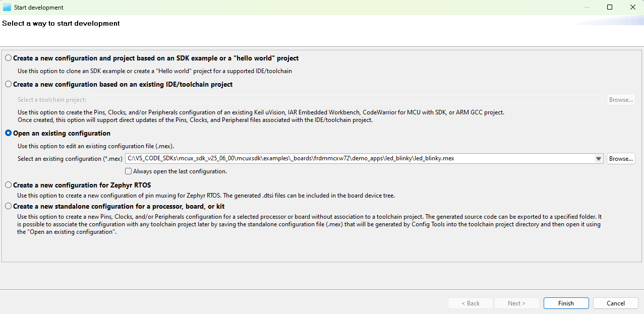Click the Config Tools icon in the title bar
The height and width of the screenshot is (314, 644).
tap(7, 7)
